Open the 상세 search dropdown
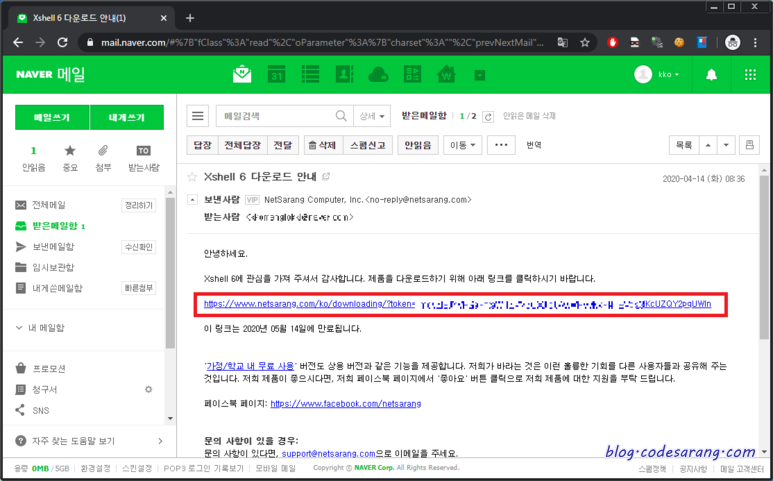Screen dimensions: 773x481 372,116
